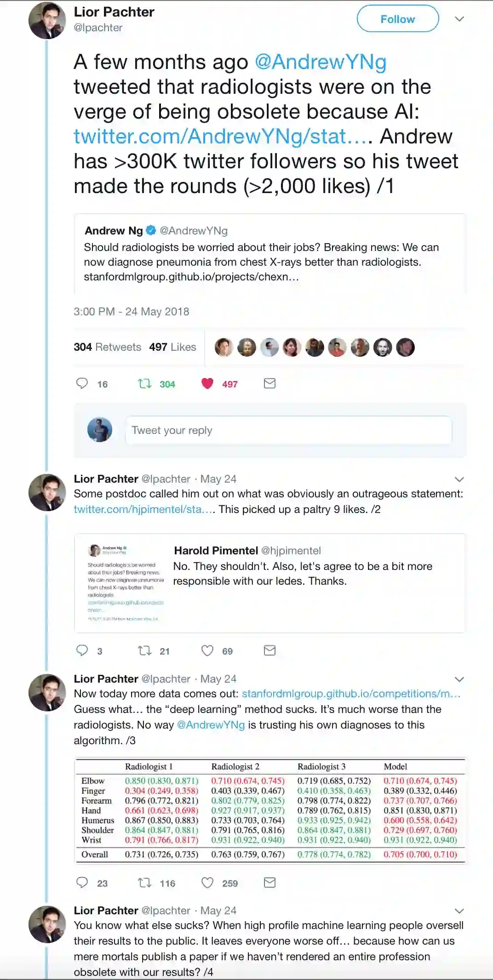Expand options for the '/3' deep learning tweet
Screen dimensions: 493x980
click(459, 679)
